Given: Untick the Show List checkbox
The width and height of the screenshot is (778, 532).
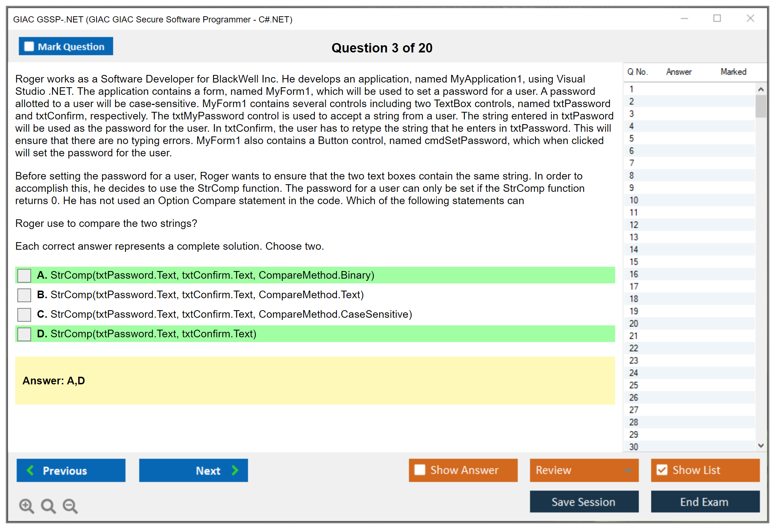Looking at the screenshot, I should tap(662, 470).
